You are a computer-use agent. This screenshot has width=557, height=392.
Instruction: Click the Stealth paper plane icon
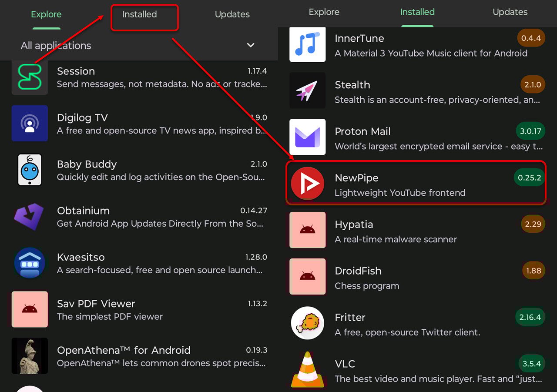click(x=308, y=90)
